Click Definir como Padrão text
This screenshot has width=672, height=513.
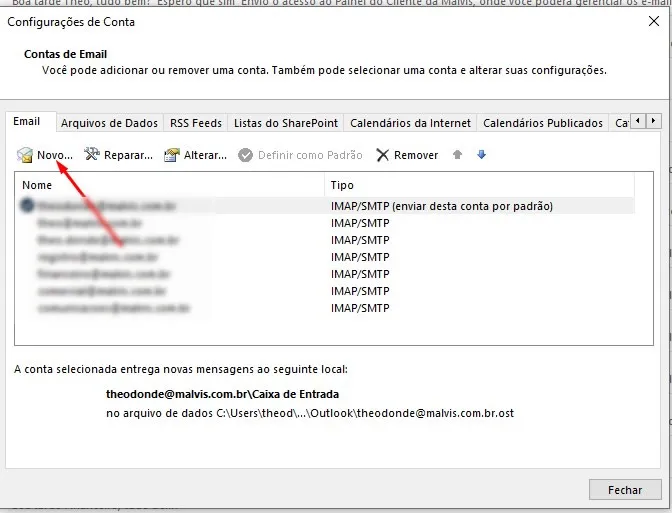[310, 155]
